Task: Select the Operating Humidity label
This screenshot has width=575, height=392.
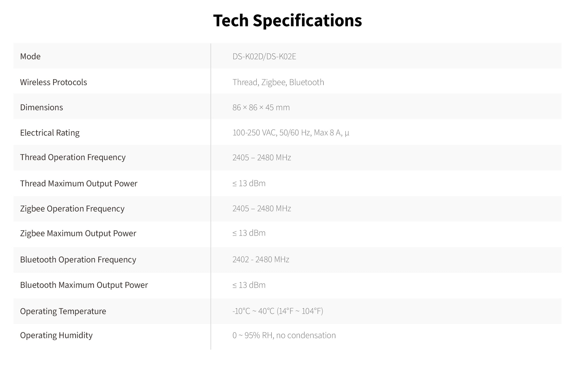Action: 56,335
